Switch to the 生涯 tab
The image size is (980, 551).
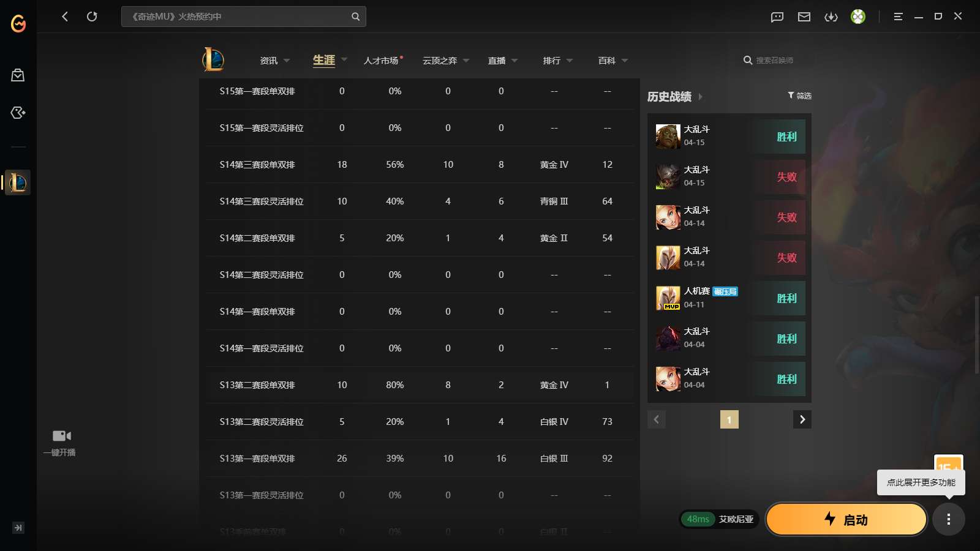(323, 60)
